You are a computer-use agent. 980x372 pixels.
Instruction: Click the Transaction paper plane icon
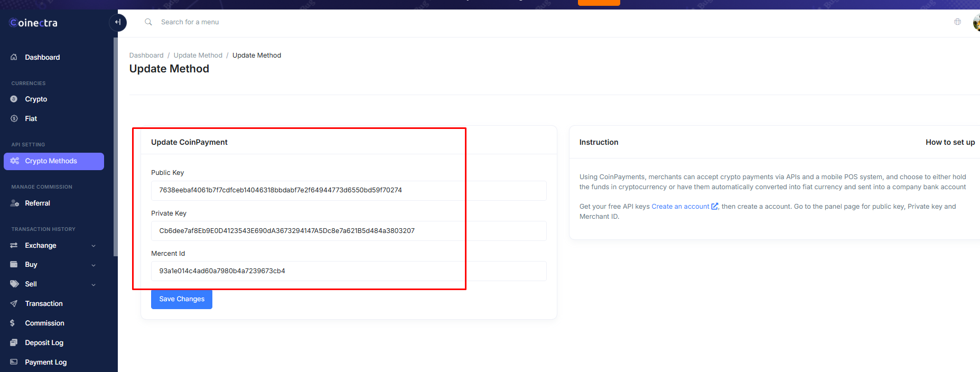14,303
